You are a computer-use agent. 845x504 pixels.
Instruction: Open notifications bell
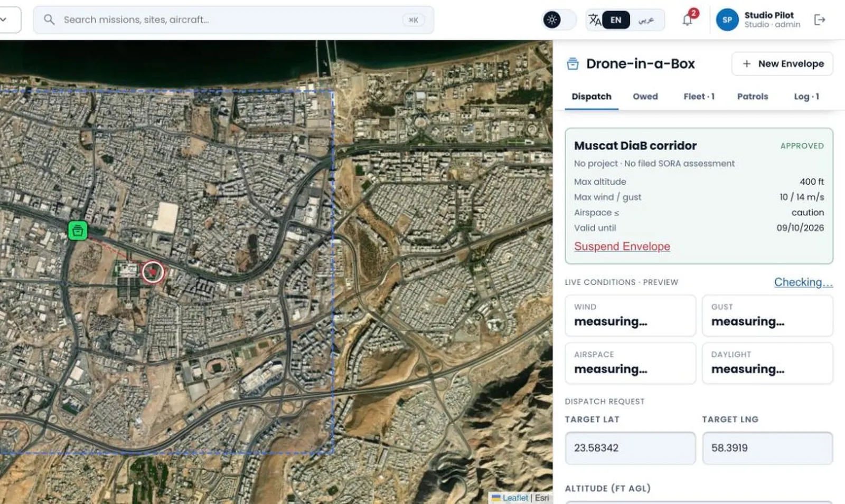pyautogui.click(x=687, y=20)
